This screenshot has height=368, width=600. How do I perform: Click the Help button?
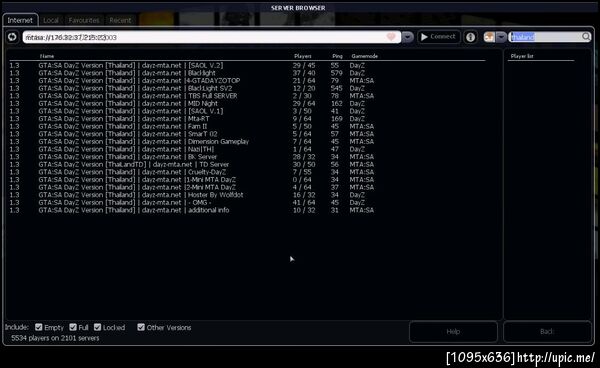click(453, 331)
